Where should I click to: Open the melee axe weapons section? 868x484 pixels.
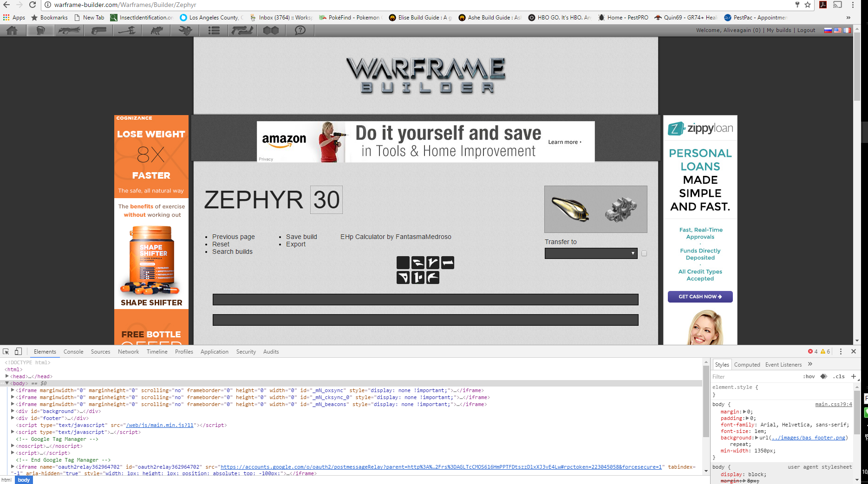[127, 31]
